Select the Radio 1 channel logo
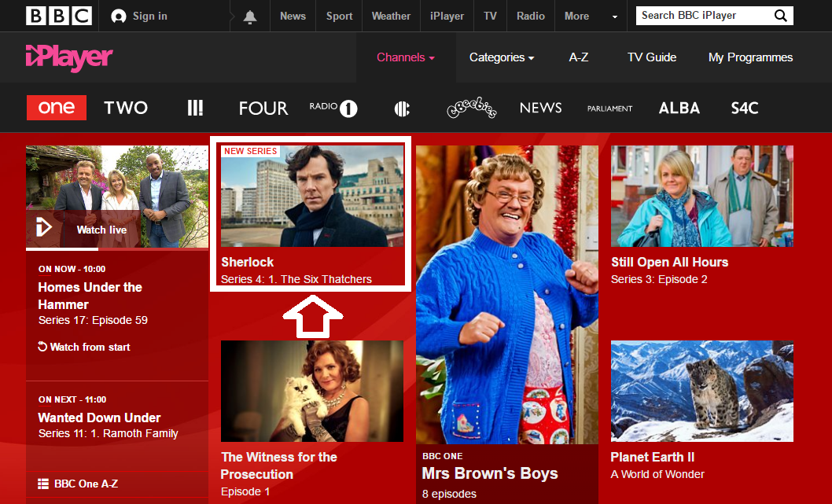 pos(333,109)
